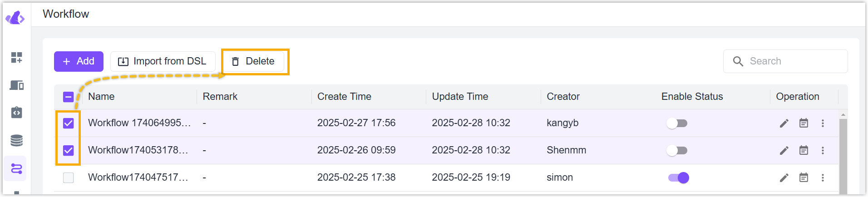
Task: Click the Search input field
Action: click(x=785, y=61)
